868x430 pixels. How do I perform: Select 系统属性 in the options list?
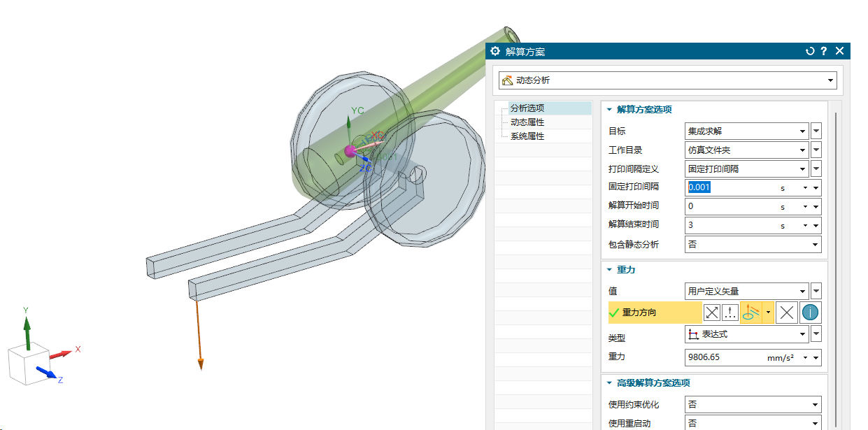[528, 135]
